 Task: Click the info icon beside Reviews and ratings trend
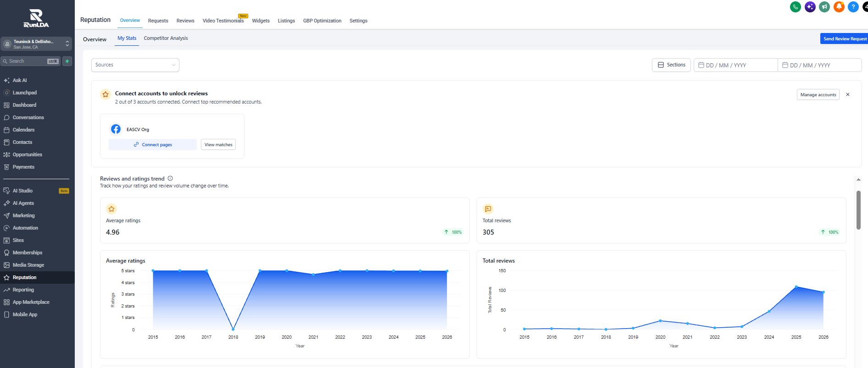tap(170, 178)
